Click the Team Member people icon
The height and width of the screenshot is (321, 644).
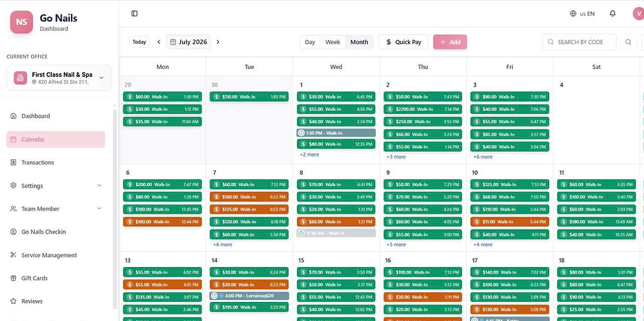point(14,209)
